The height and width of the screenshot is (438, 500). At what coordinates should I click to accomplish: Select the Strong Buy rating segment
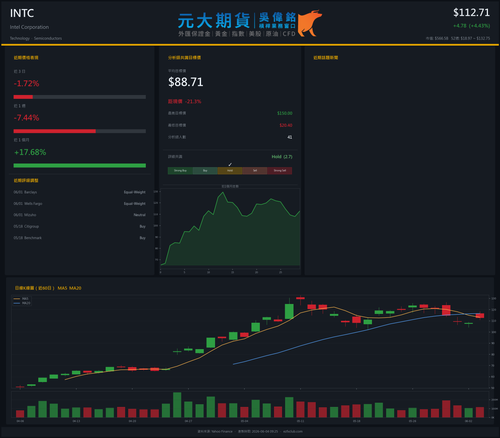click(180, 171)
